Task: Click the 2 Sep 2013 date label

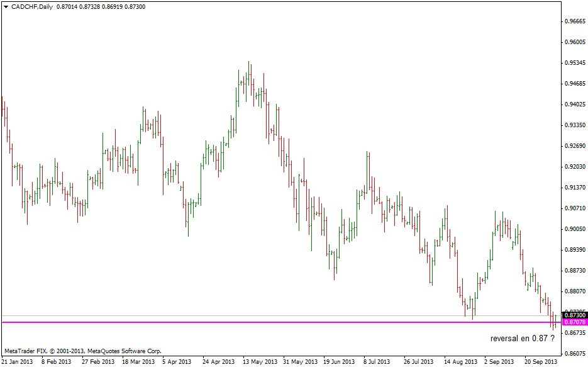Action: (x=501, y=362)
